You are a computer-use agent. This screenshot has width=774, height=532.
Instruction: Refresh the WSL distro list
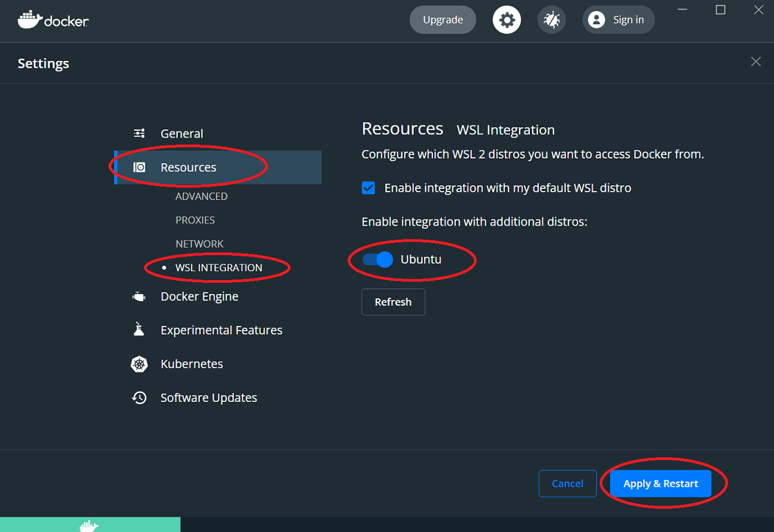click(x=393, y=302)
